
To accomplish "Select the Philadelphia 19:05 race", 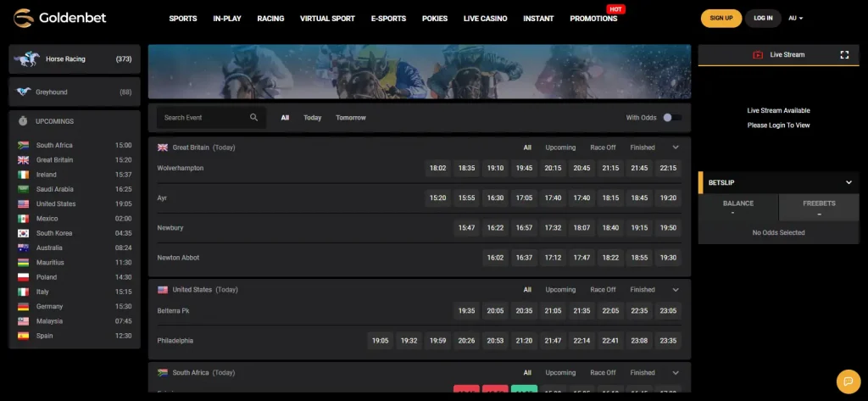I will pyautogui.click(x=381, y=341).
